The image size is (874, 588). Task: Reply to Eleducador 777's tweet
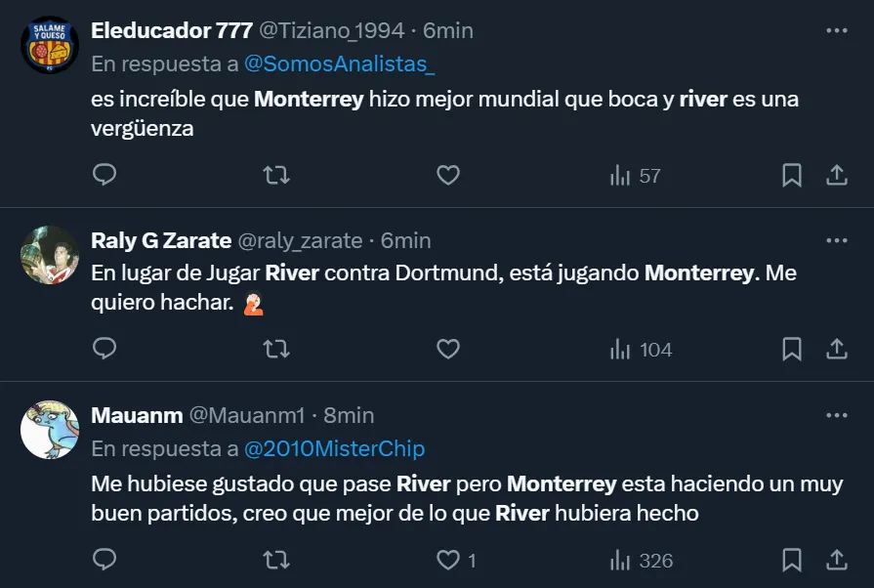[x=104, y=175]
